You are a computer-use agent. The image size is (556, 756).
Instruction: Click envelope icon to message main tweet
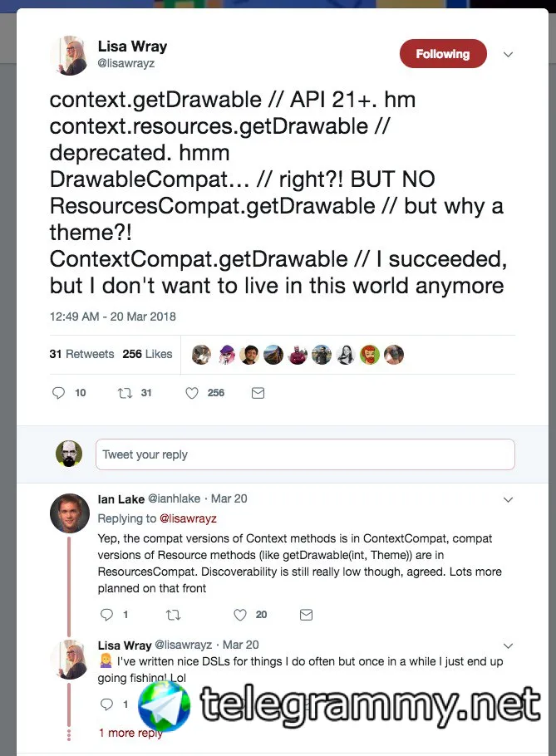(x=258, y=393)
